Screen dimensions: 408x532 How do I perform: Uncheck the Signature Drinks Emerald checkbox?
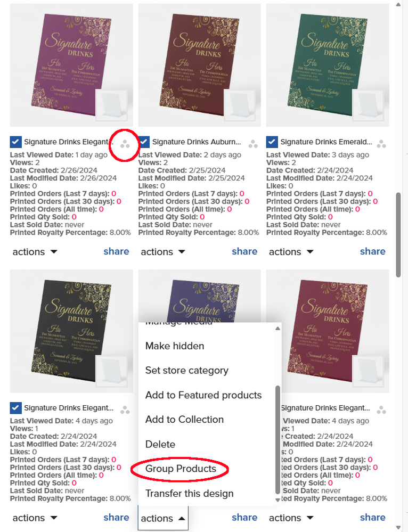pyautogui.click(x=272, y=142)
